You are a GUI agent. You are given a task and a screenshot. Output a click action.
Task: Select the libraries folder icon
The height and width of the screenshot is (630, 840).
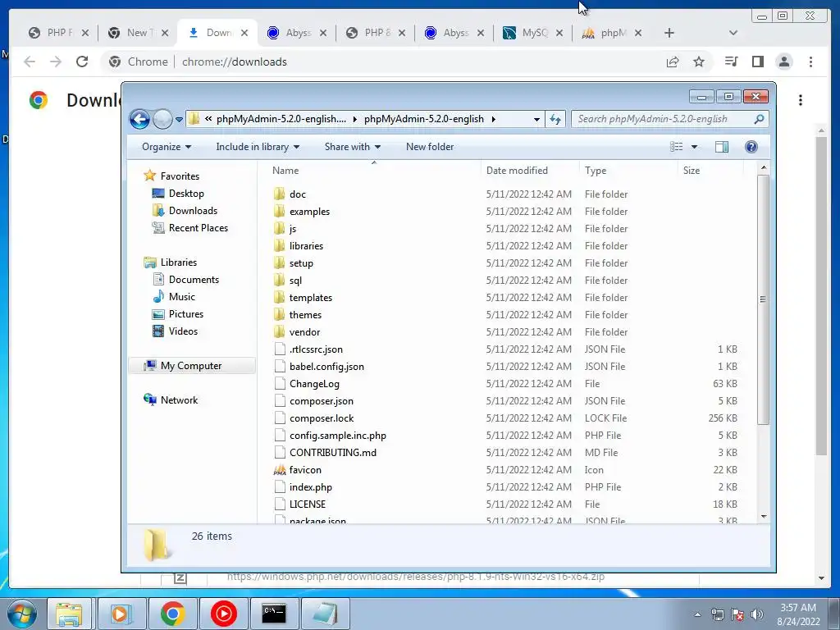tap(279, 246)
